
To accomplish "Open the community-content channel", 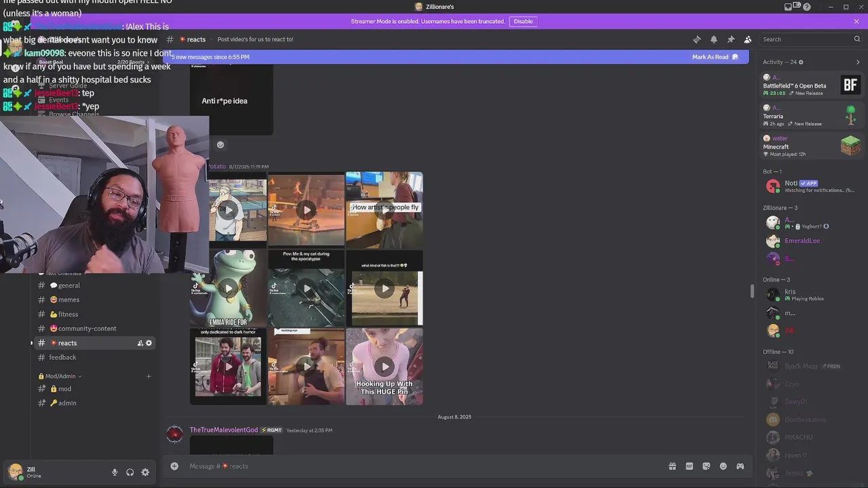I will click(95, 328).
